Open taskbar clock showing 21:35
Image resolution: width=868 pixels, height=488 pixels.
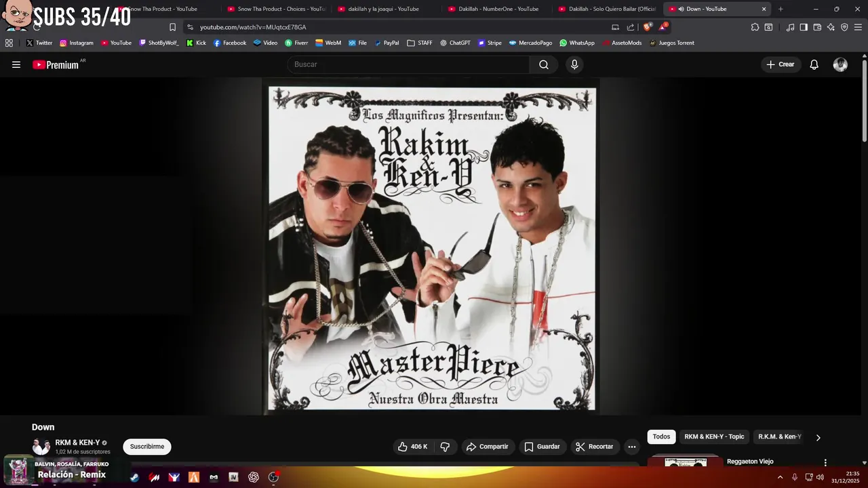(846, 477)
